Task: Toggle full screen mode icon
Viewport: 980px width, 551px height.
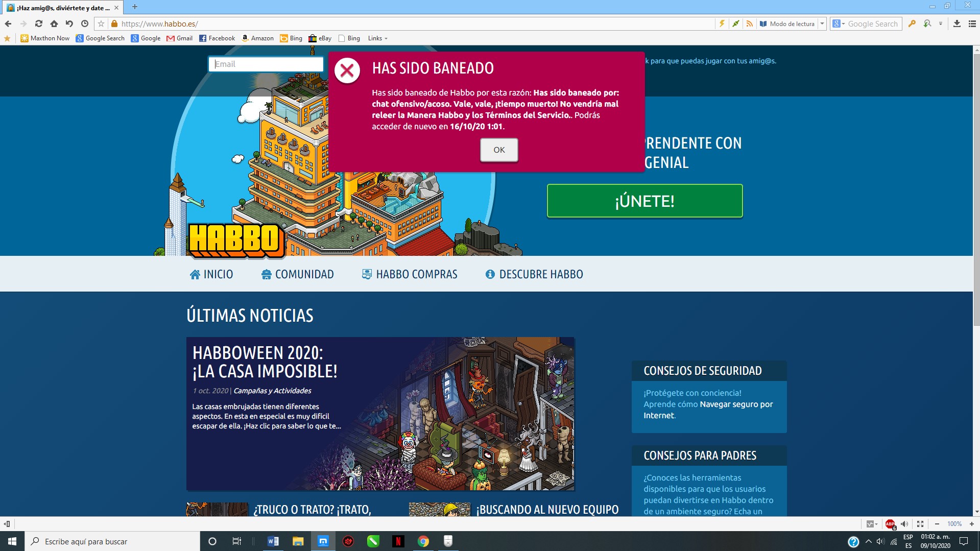Action: (920, 523)
